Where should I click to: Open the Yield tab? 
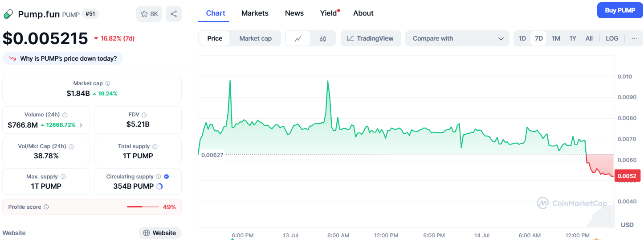click(x=330, y=13)
